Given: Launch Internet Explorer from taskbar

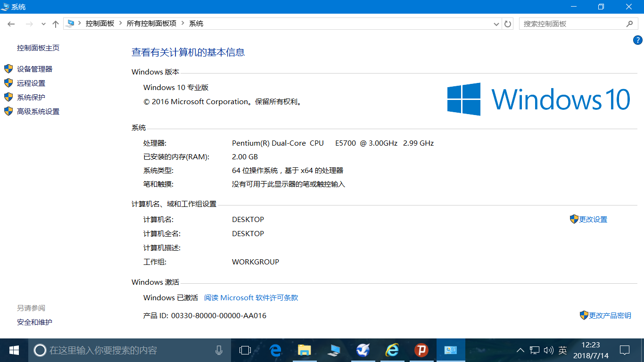Looking at the screenshot, I should point(392,350).
